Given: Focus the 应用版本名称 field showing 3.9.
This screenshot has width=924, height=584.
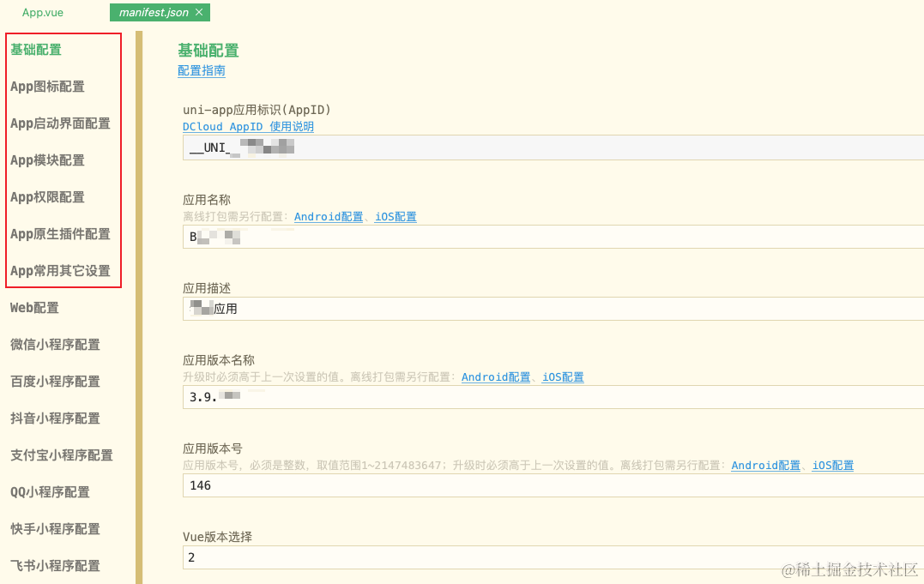Looking at the screenshot, I should pos(553,397).
